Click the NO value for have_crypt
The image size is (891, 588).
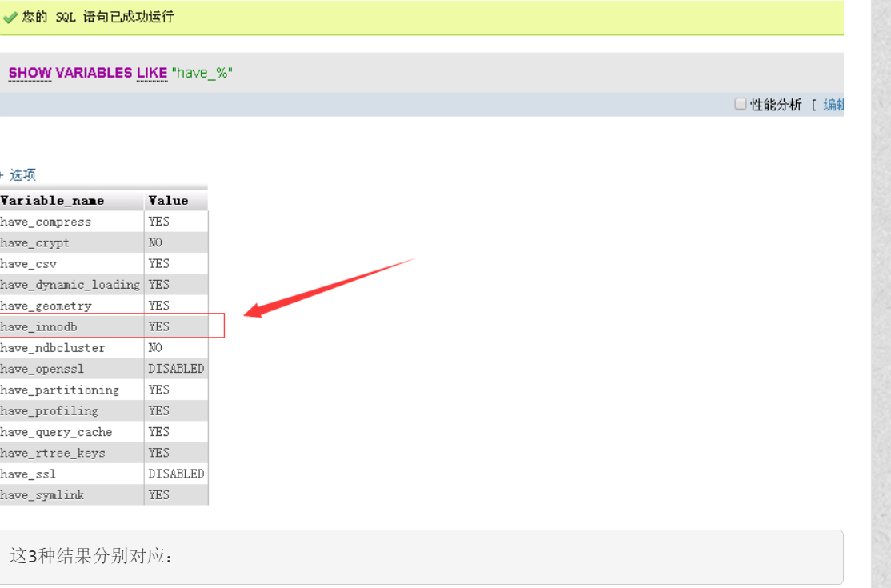point(155,242)
